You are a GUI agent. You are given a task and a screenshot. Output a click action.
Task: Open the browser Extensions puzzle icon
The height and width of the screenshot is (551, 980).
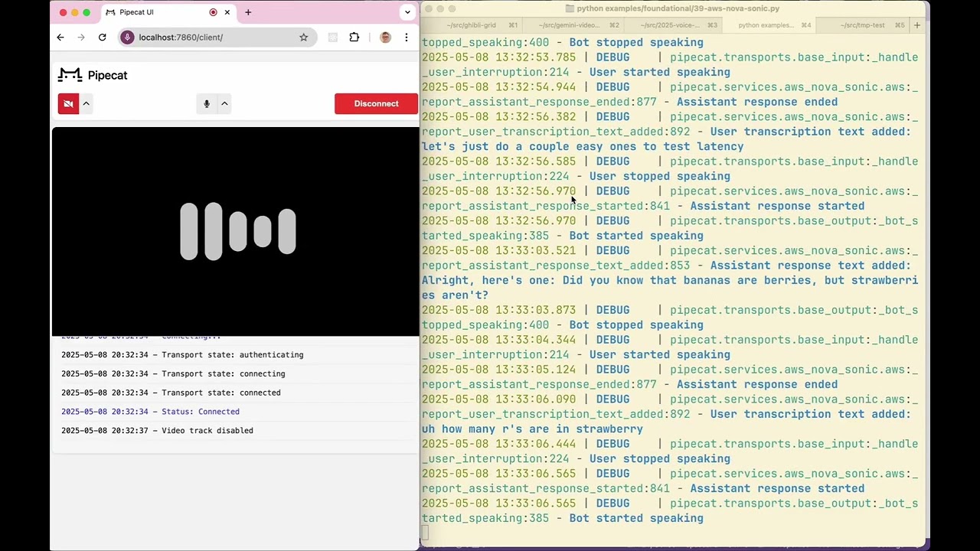[354, 37]
